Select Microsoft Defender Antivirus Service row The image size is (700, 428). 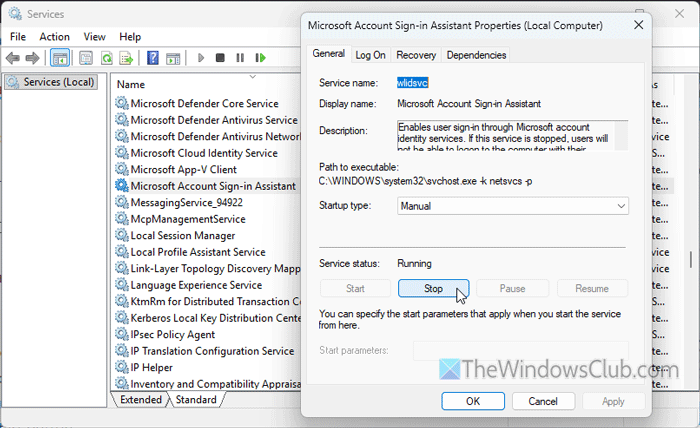(214, 120)
